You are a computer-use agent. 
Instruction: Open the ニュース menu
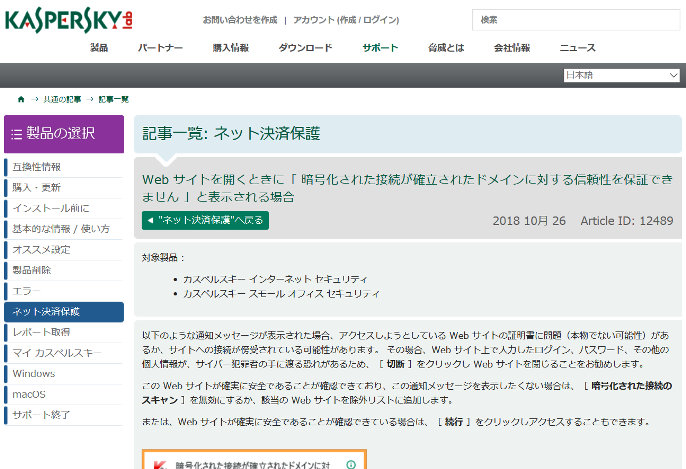578,48
